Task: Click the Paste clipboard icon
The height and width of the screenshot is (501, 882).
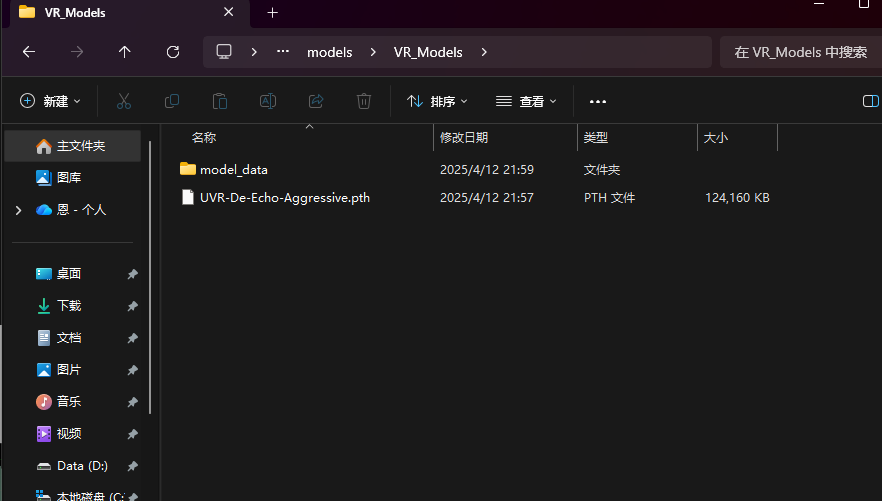Action: click(220, 101)
